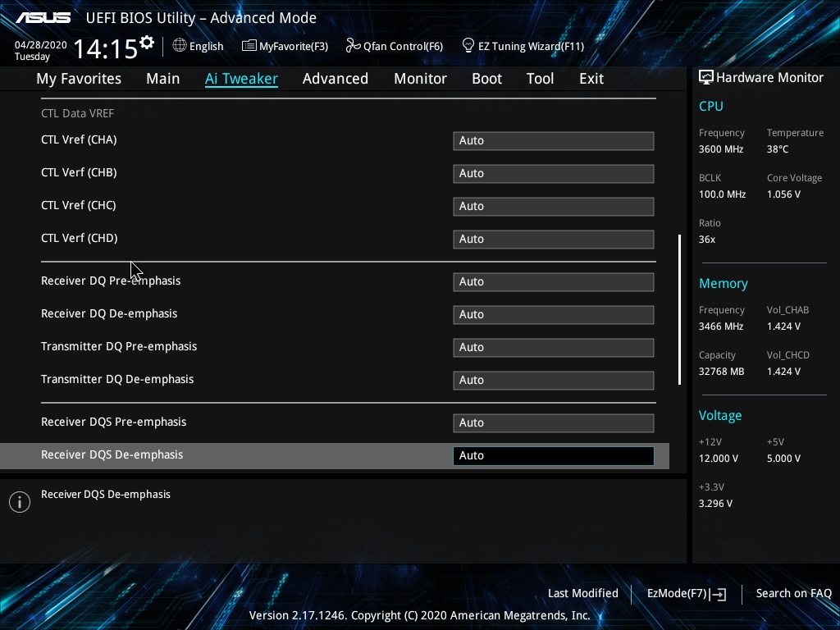Viewport: 840px width, 630px height.
Task: Click the +12V value 12.000 V
Action: pos(719,459)
